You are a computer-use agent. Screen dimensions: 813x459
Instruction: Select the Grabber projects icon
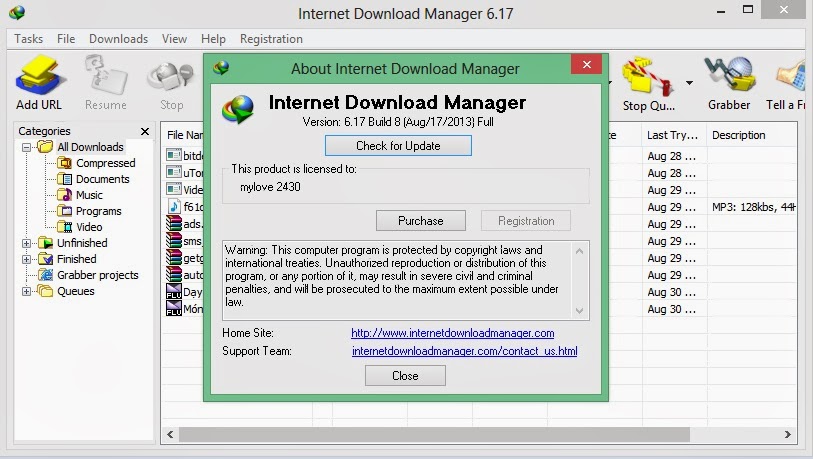pyautogui.click(x=46, y=275)
